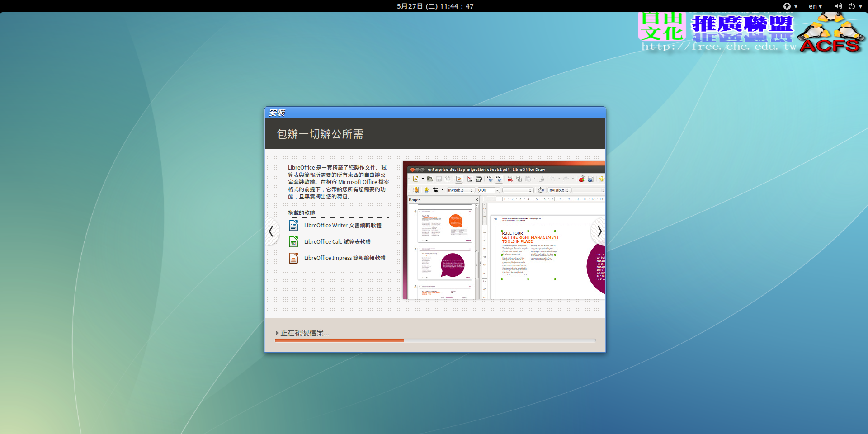The height and width of the screenshot is (434, 868).
Task: Click the 包辦一切辦公所需 slide title
Action: pos(320,134)
